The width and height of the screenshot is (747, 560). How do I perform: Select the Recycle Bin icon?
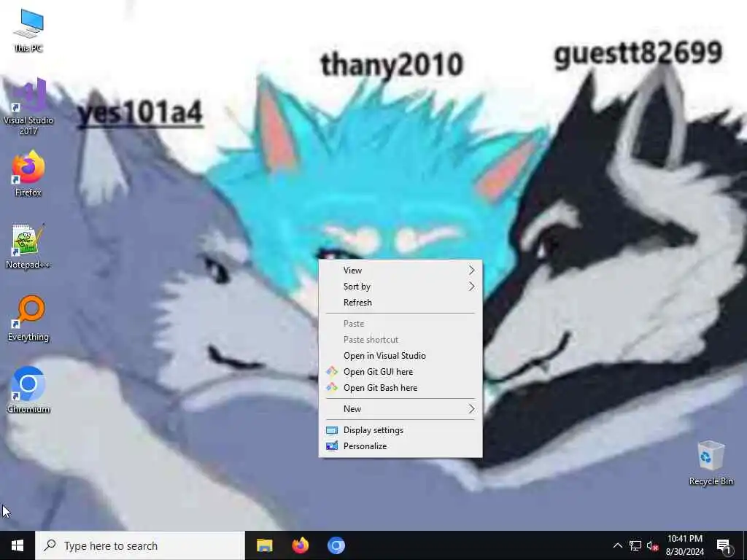[711, 463]
